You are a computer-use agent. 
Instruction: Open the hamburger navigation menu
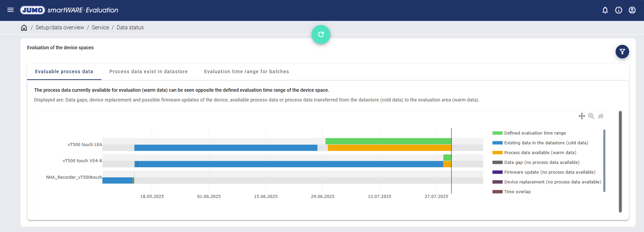point(10,10)
